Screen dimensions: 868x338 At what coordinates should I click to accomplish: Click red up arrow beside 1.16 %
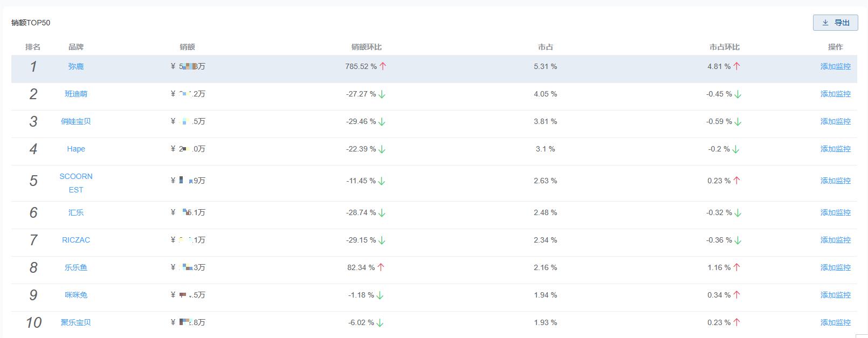[736, 267]
